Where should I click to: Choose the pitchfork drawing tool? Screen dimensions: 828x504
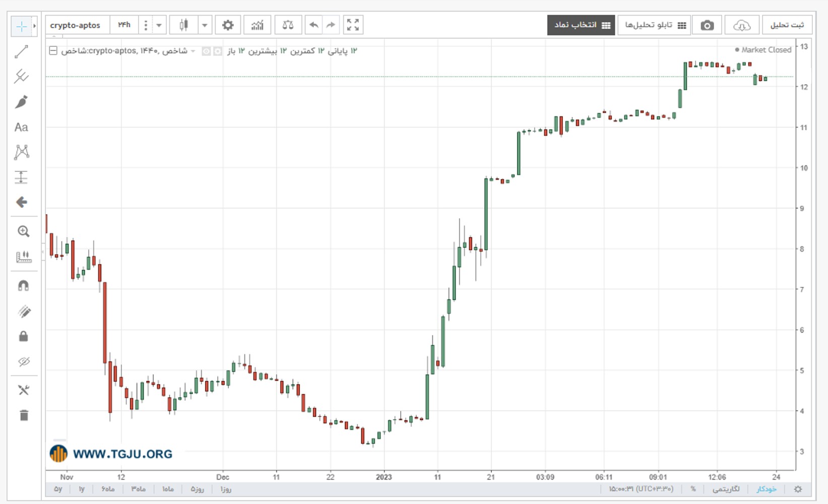(x=21, y=77)
